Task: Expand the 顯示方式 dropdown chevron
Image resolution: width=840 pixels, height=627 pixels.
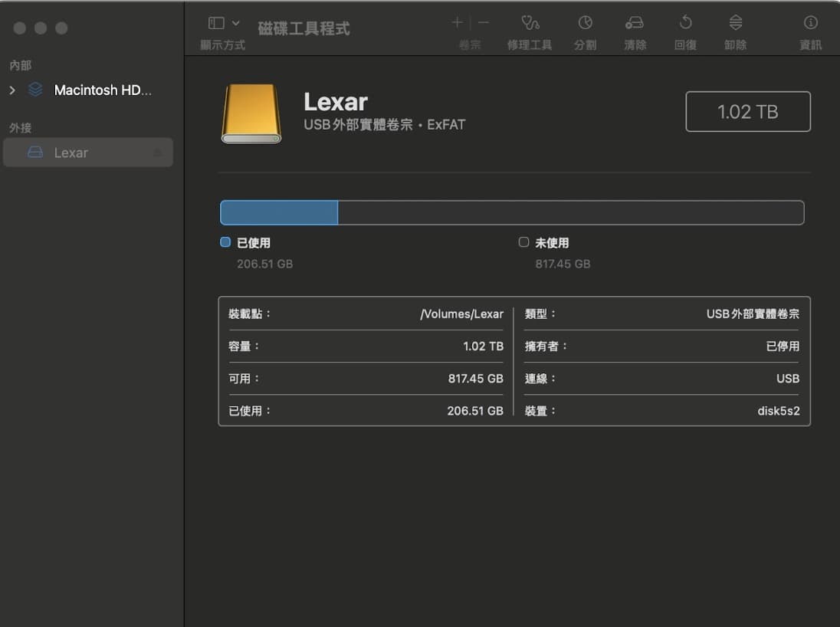Action: click(x=236, y=23)
